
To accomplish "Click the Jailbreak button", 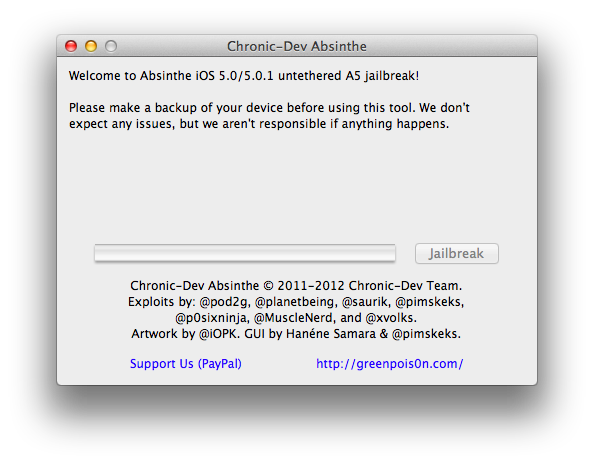I will point(456,253).
